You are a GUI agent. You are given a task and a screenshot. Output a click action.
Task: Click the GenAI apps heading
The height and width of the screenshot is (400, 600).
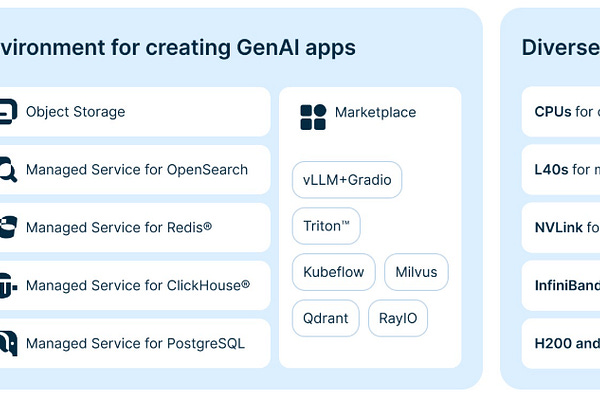click(178, 48)
